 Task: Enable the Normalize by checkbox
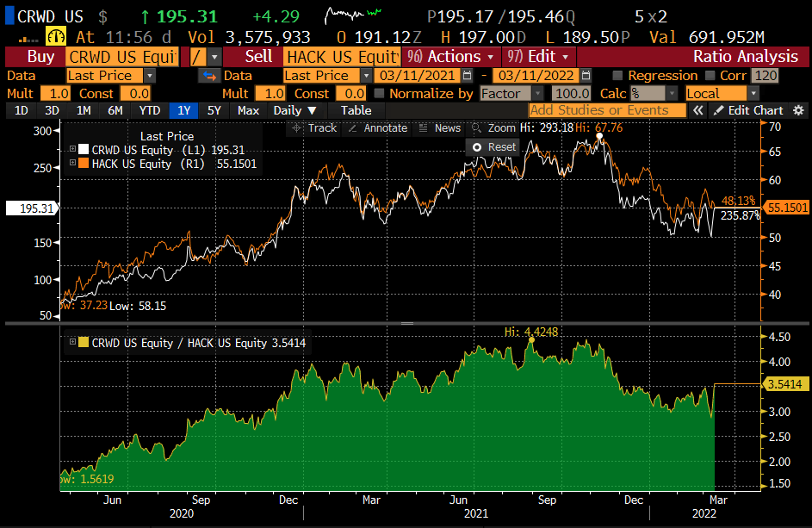tap(379, 93)
